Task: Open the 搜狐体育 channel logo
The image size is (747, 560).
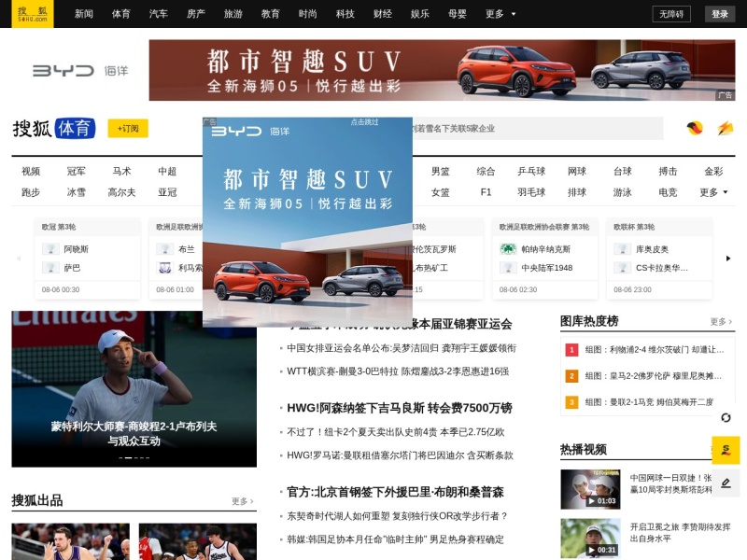Action: [x=54, y=129]
